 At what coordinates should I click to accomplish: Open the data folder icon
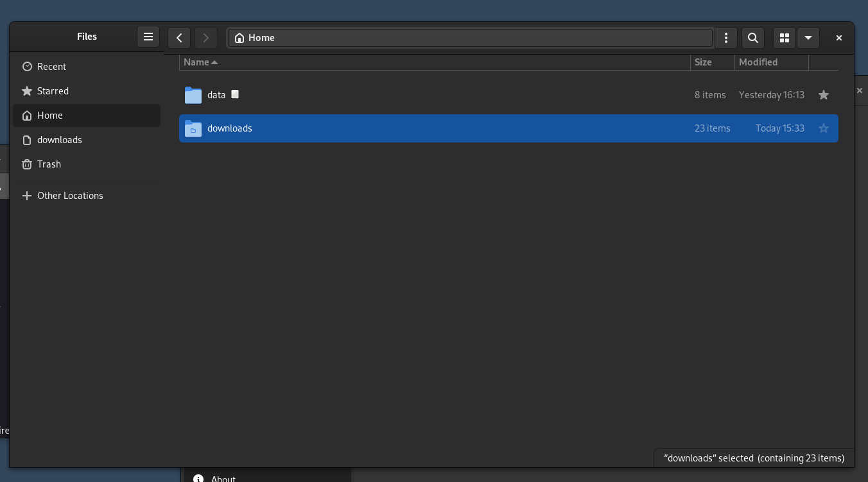[x=193, y=95]
